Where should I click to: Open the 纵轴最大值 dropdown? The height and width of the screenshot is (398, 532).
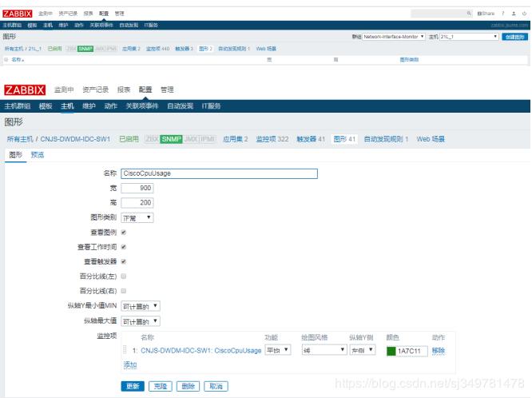[x=141, y=321]
